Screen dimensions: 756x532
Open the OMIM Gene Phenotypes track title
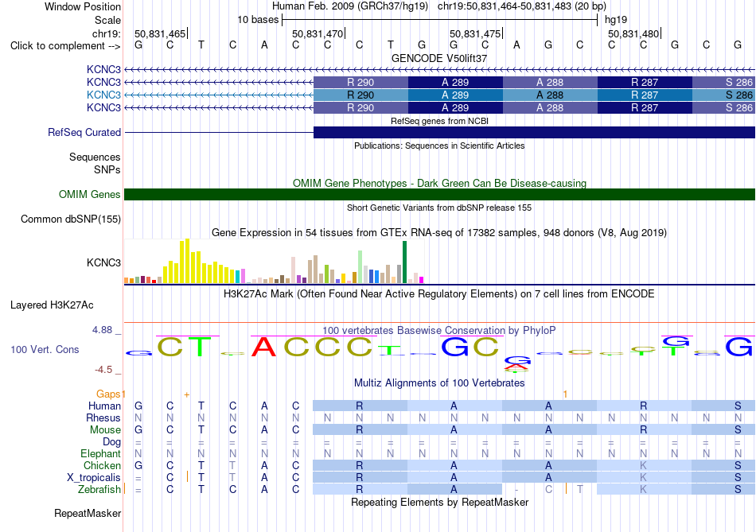tap(439, 183)
